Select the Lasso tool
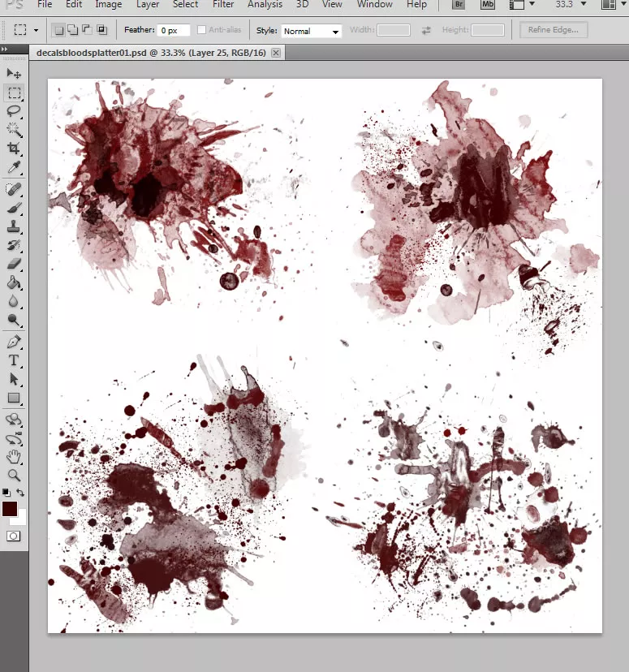629x672 pixels. click(x=14, y=111)
